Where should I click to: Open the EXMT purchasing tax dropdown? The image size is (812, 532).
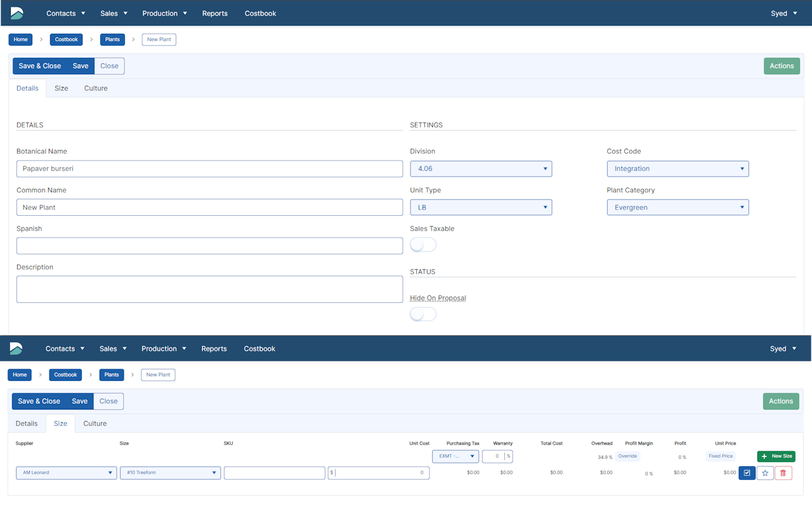[x=455, y=456]
